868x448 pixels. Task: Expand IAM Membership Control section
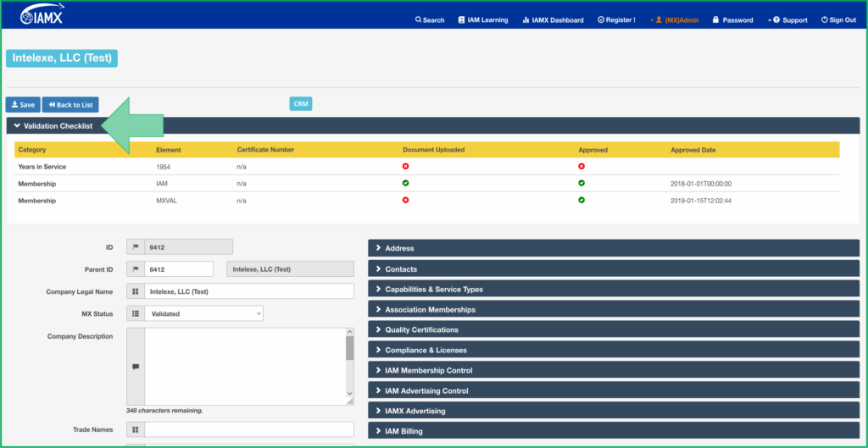point(614,370)
